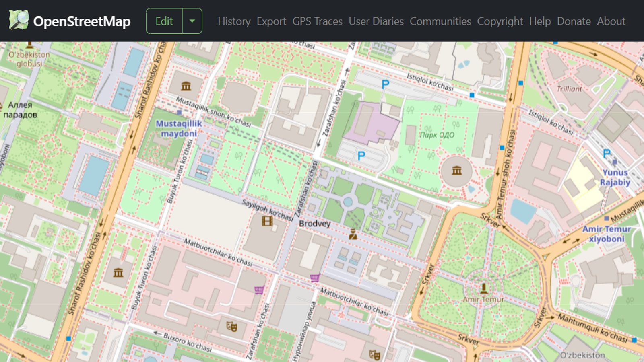This screenshot has width=644, height=362.
Task: Click museum icon beside Sharof Rashidov ko'chasi
Action: tap(118, 273)
